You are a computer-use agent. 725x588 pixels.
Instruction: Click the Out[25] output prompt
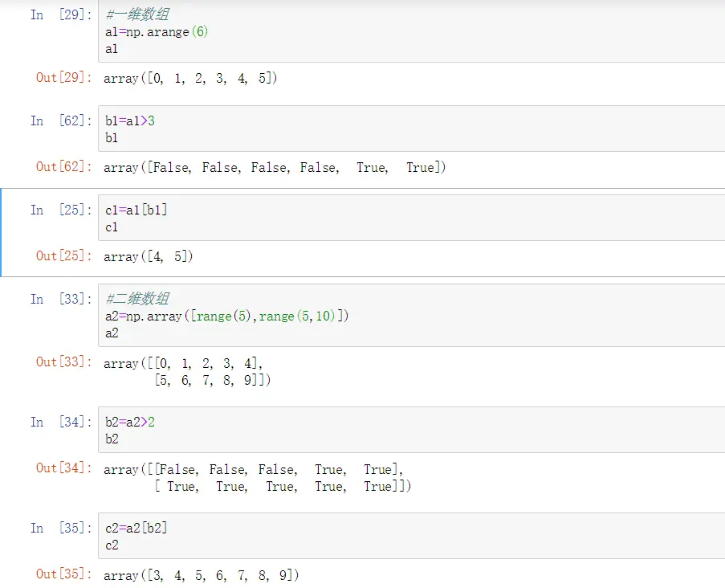click(x=63, y=256)
